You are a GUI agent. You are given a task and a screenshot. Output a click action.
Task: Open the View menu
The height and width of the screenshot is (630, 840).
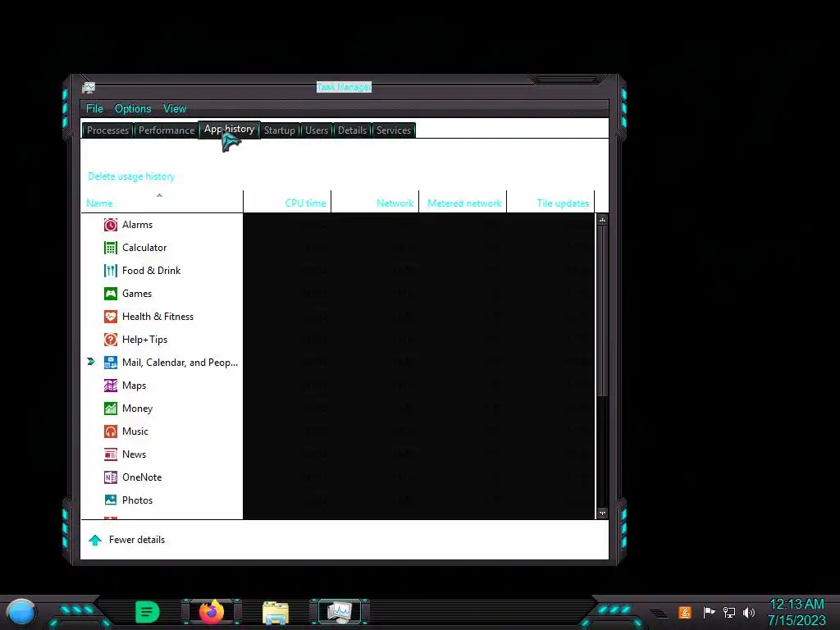pyautogui.click(x=175, y=109)
